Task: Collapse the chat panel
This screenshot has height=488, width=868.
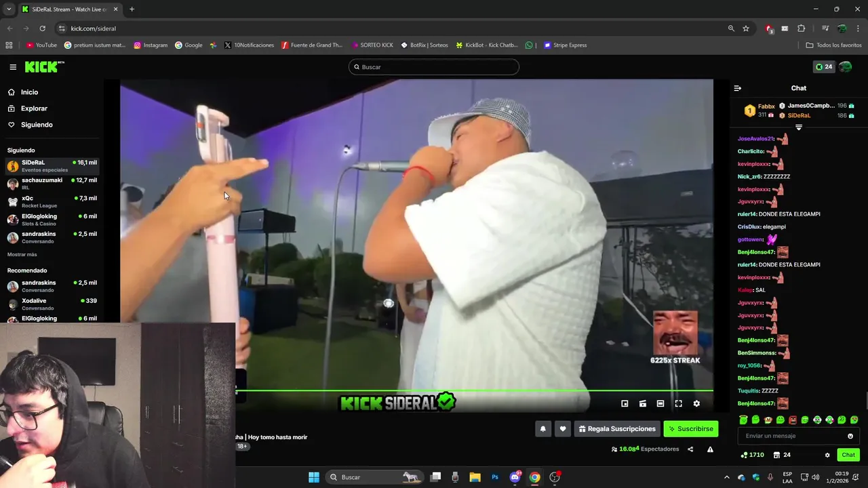Action: coord(738,88)
